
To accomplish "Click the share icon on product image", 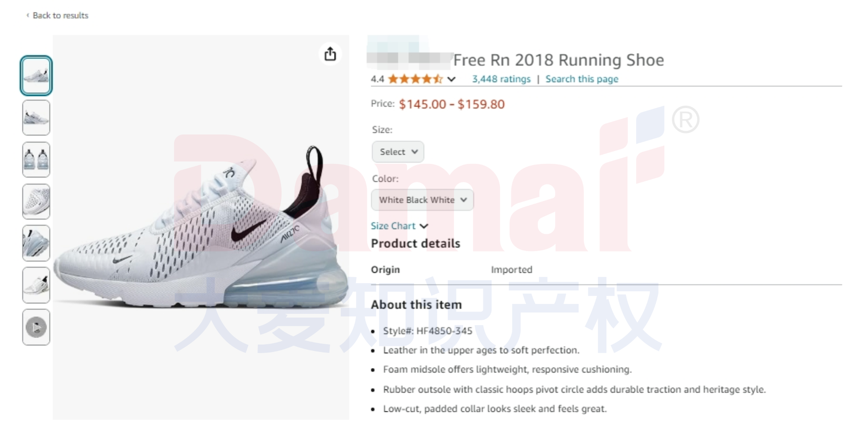I will pyautogui.click(x=330, y=54).
